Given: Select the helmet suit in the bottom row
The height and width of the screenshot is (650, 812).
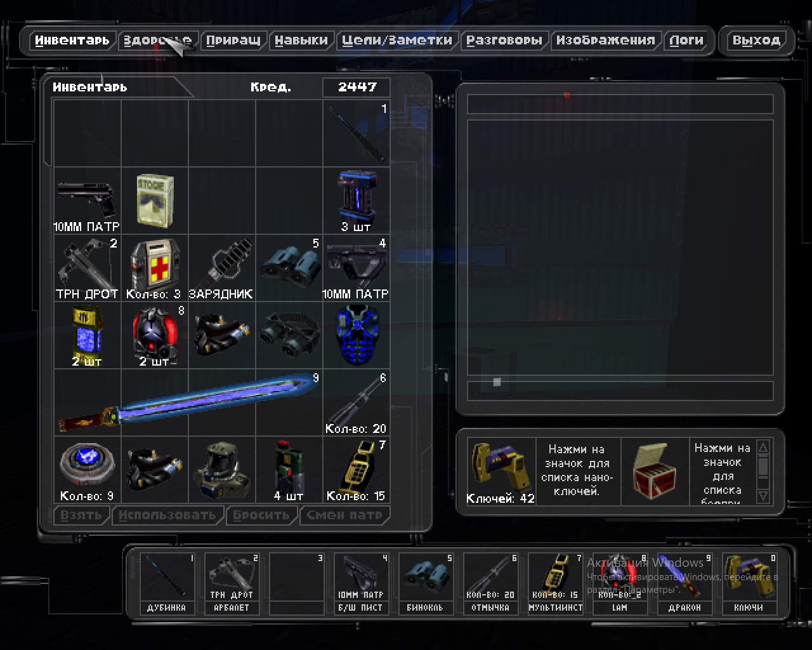Looking at the screenshot, I should click(222, 470).
